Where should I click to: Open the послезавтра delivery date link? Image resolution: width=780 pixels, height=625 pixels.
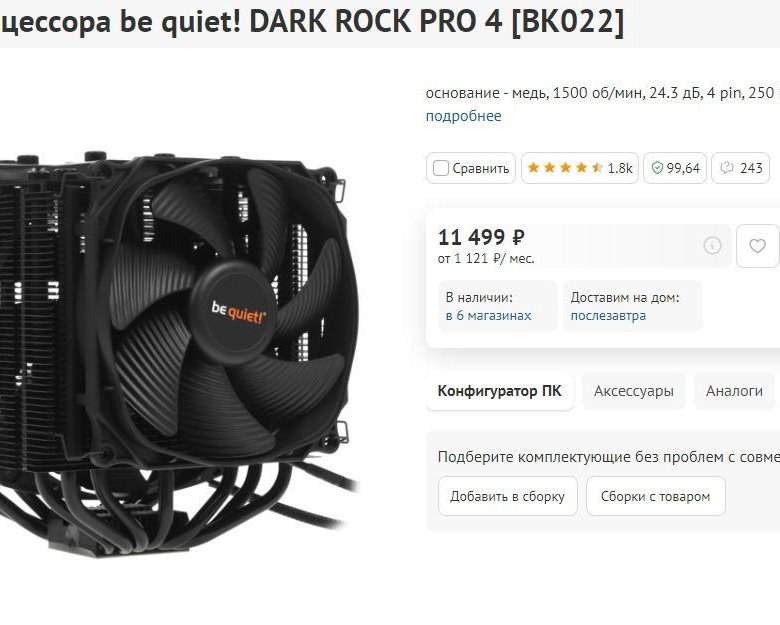point(608,315)
